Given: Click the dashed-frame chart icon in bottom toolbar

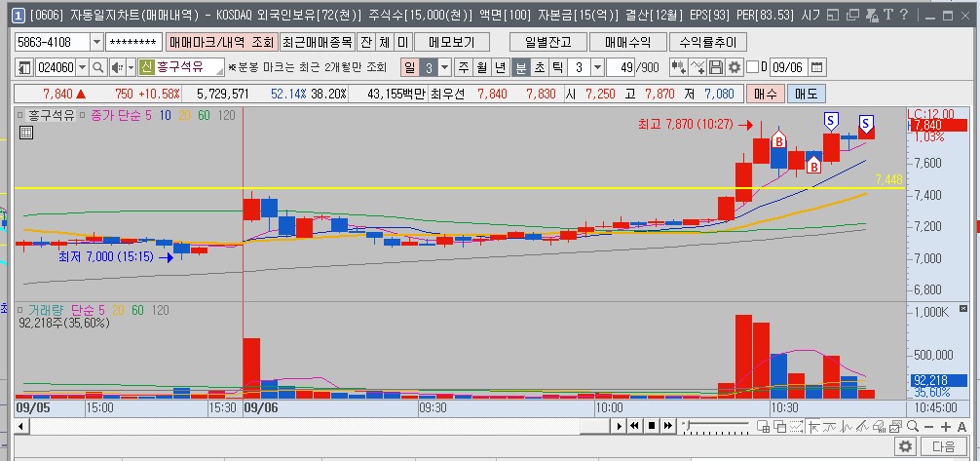Looking at the screenshot, I should (x=796, y=426).
